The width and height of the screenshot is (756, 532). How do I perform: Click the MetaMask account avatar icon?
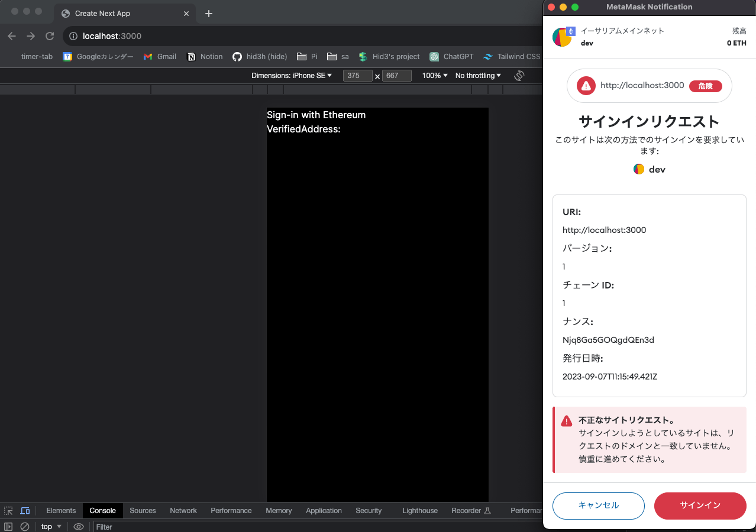[x=562, y=37]
